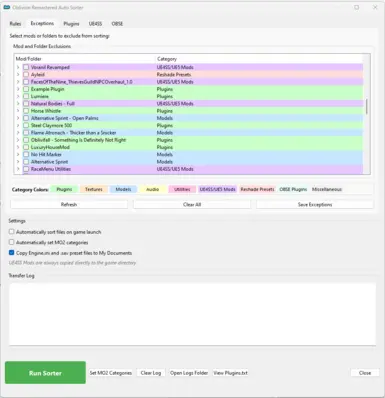Close the window with the X icon
385x398 pixels.
point(375,7)
